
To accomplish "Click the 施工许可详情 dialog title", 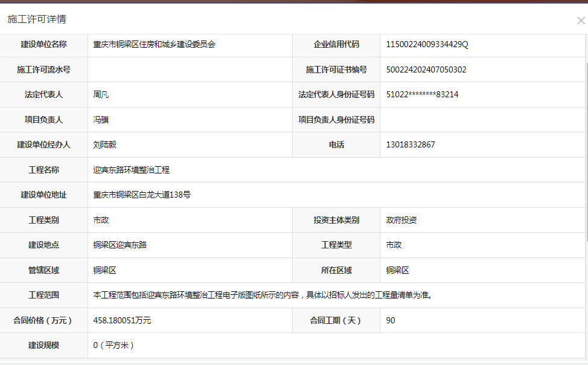I will click(37, 19).
